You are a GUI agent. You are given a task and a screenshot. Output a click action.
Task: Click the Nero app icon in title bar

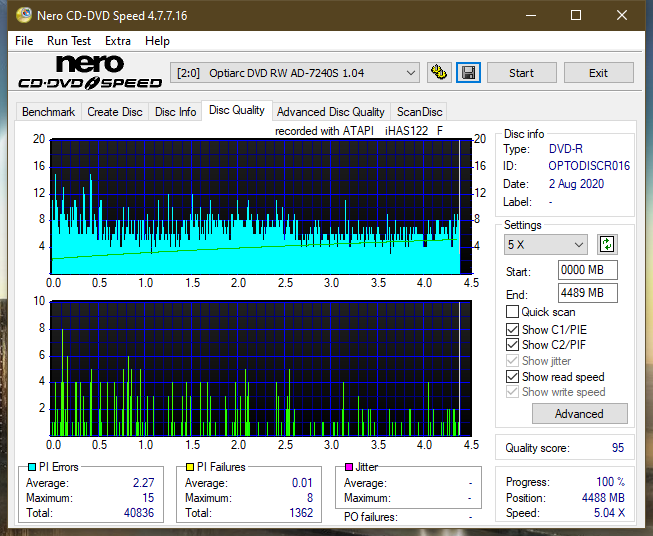[x=24, y=15]
